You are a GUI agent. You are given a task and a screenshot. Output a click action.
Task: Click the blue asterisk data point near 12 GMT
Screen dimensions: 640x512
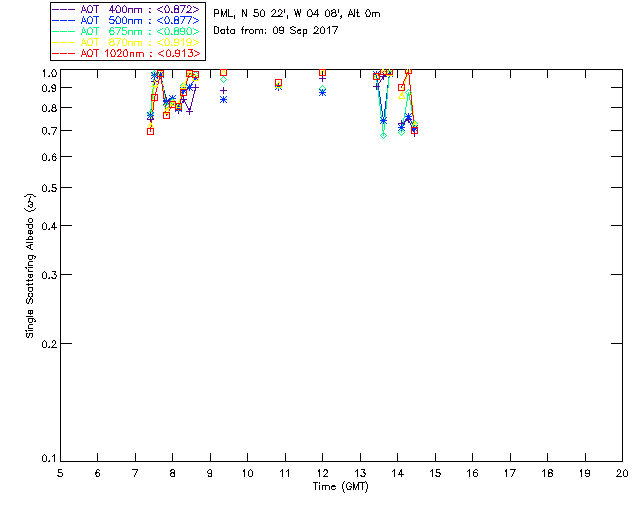point(322,92)
